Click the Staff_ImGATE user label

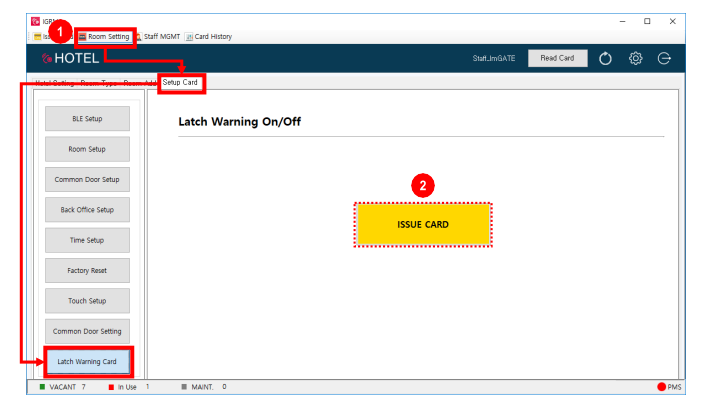[x=494, y=58]
